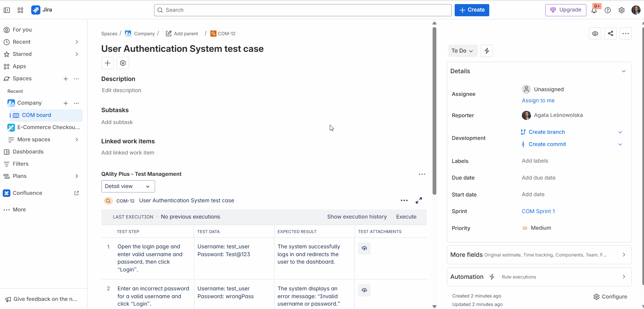Viewport: 644px width, 309px height.
Task: Upload an attachment for test step 2
Action: pyautogui.click(x=364, y=290)
